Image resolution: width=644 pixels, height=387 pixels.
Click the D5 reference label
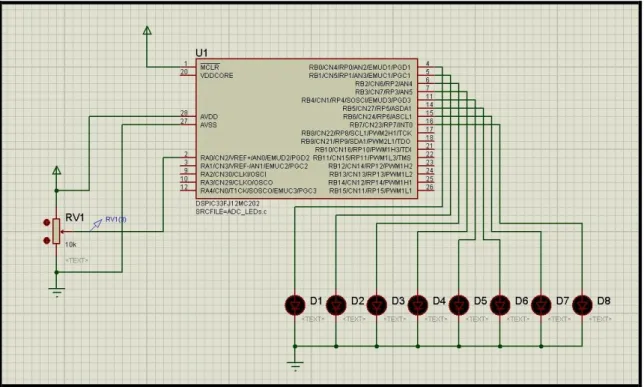[480, 301]
